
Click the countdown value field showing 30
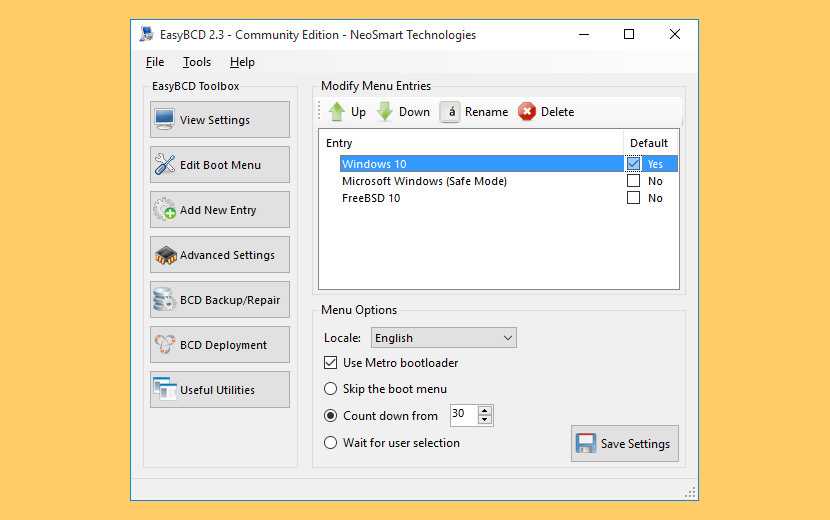point(464,415)
